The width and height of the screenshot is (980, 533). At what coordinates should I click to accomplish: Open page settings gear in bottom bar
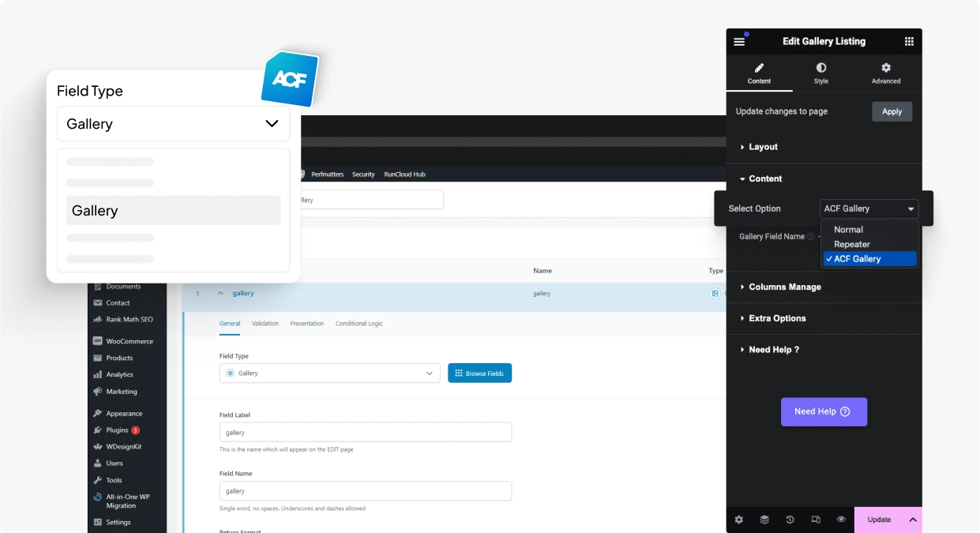point(738,520)
